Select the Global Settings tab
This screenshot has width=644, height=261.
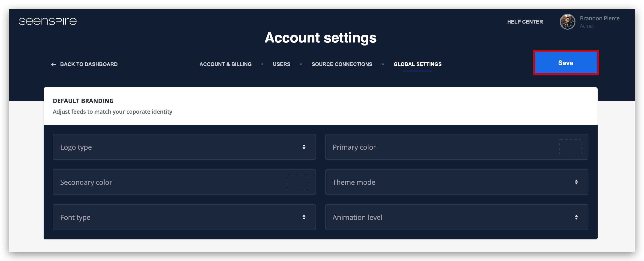(417, 64)
